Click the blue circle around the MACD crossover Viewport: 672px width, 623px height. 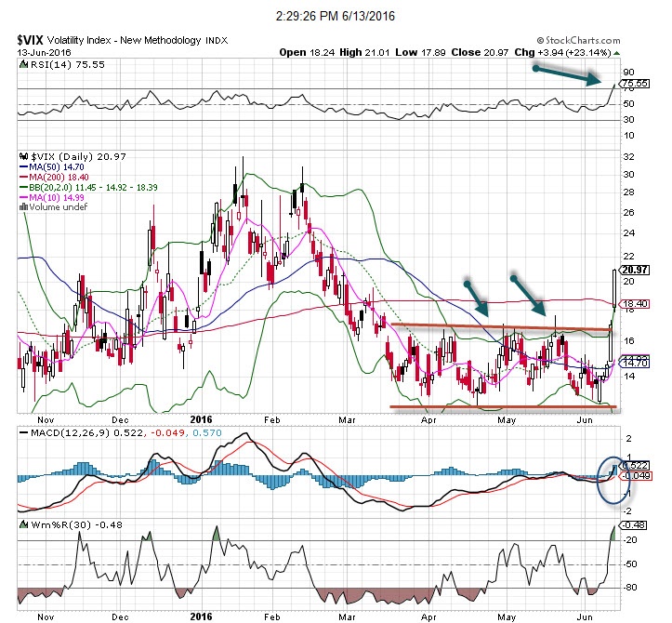point(609,478)
